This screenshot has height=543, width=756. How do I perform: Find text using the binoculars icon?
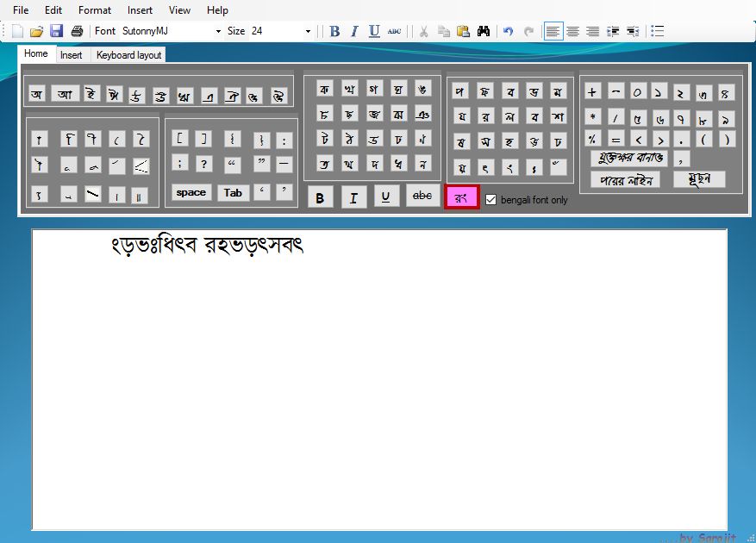(484, 30)
